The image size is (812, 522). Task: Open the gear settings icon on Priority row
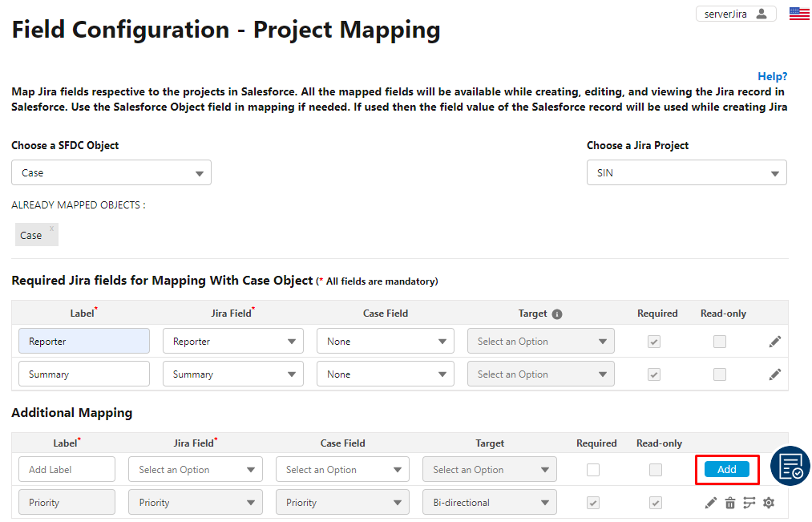tap(768, 503)
